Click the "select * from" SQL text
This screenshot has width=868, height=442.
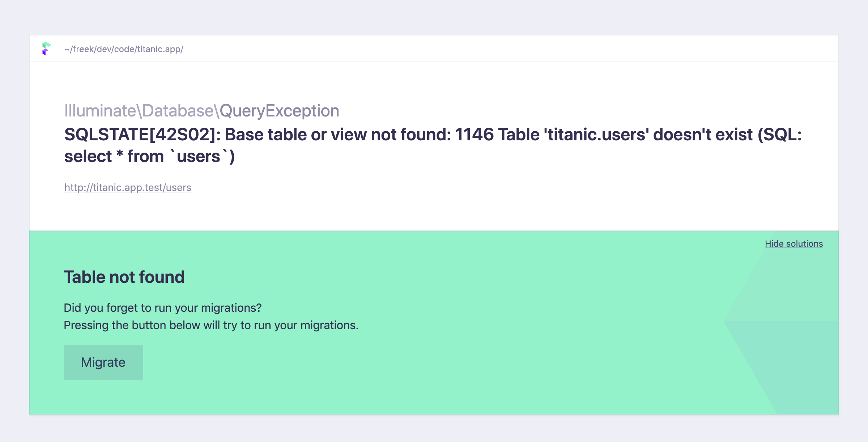tap(114, 157)
